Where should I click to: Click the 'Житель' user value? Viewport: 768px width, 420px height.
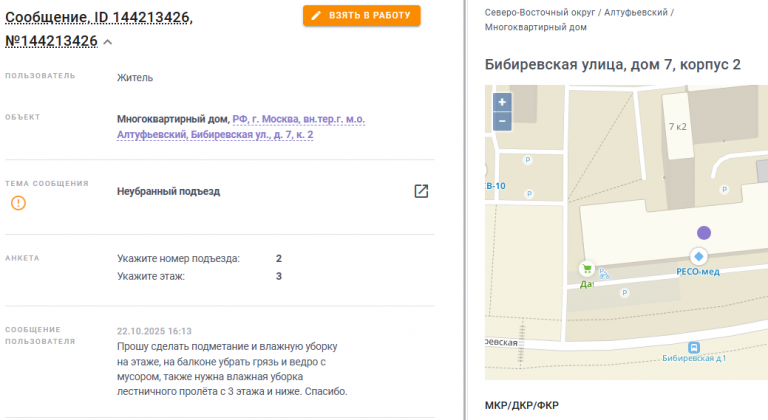coord(135,78)
